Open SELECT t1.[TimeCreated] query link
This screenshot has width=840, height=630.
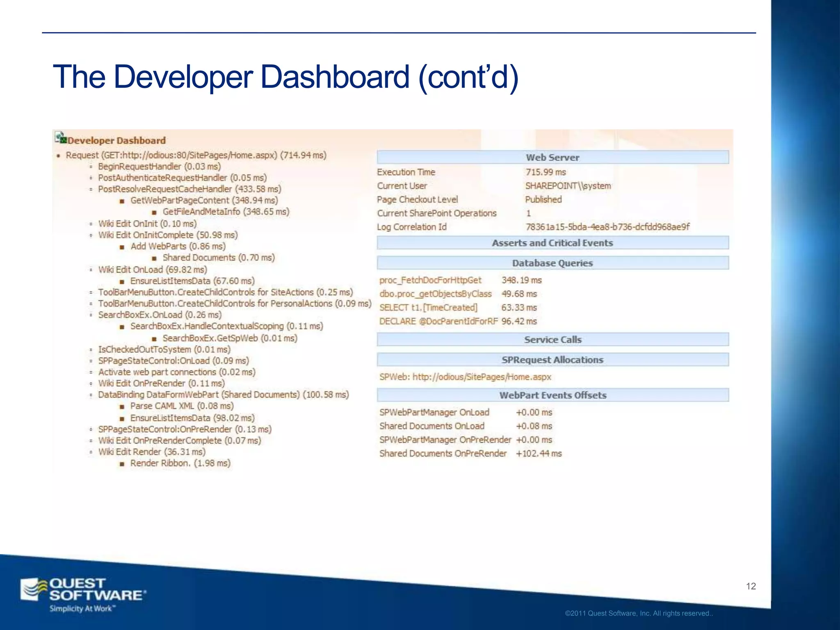(428, 308)
